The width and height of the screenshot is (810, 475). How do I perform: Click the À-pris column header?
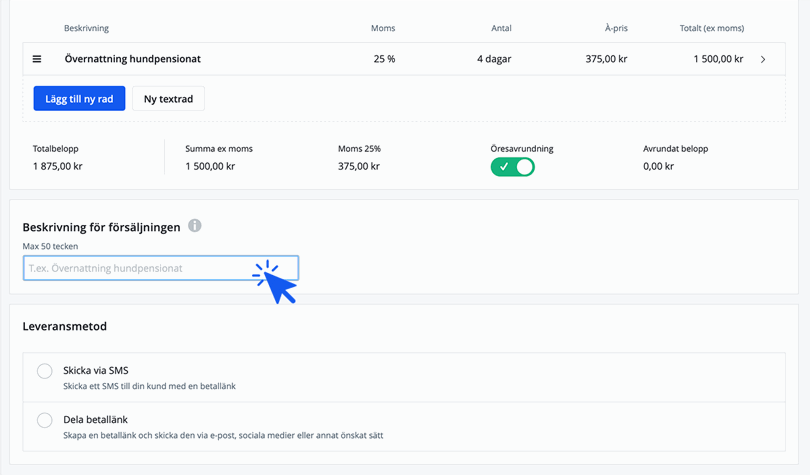[616, 28]
